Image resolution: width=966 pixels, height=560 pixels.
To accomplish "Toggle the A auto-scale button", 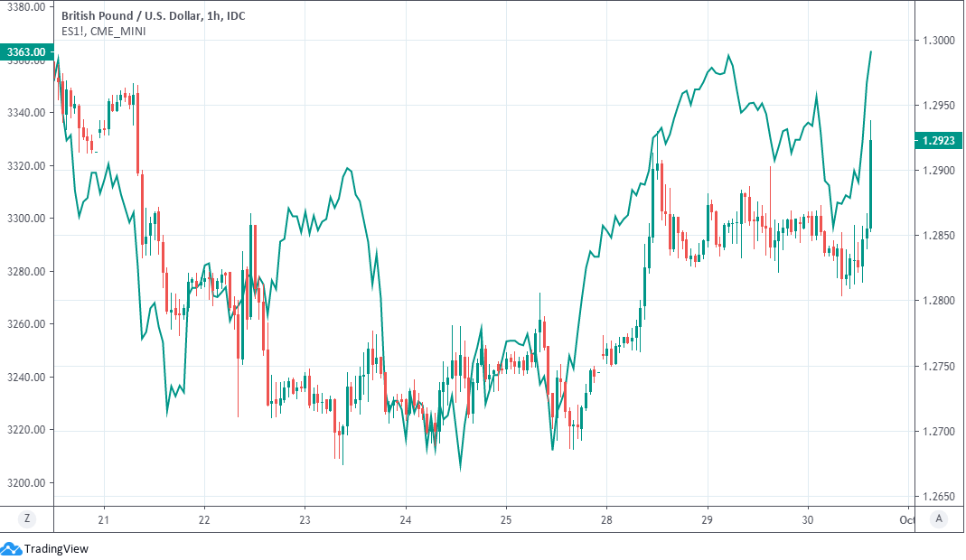I will (940, 518).
